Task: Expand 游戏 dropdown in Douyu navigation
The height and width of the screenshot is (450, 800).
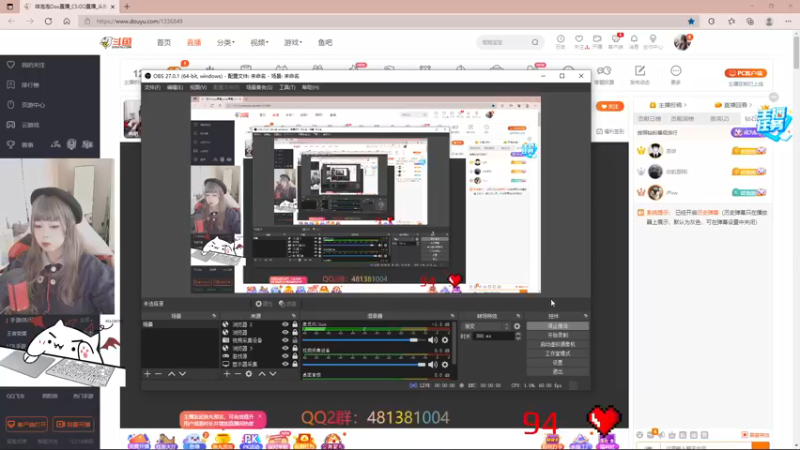Action: point(293,42)
